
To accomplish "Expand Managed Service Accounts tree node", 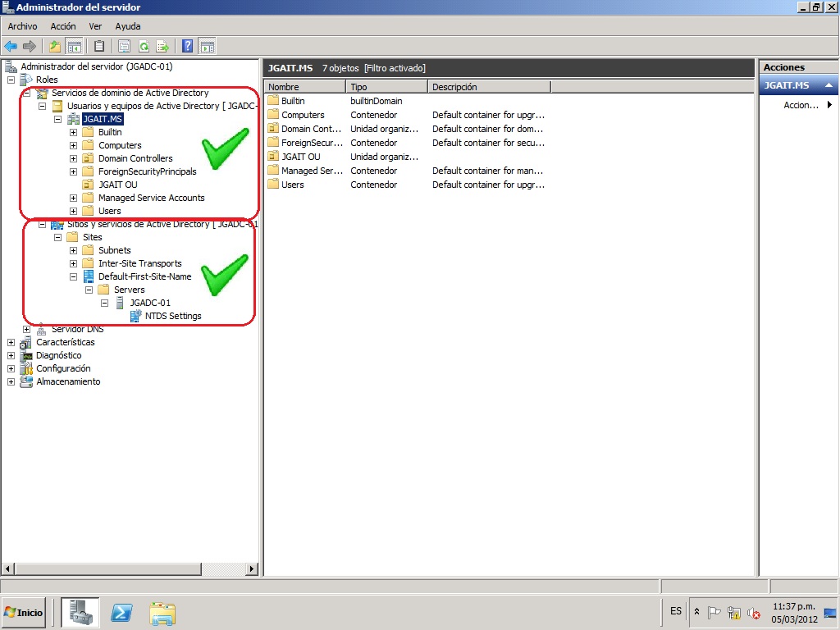I will (73, 199).
